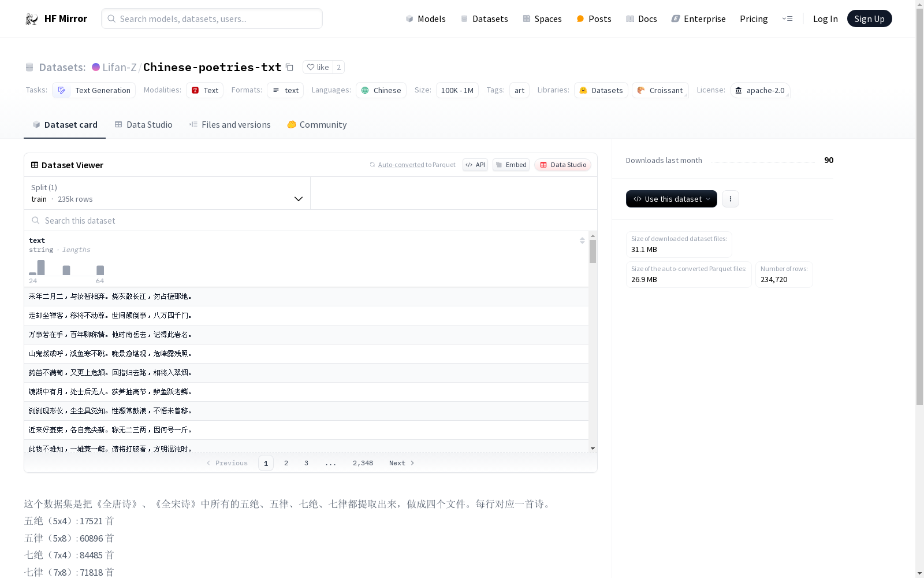Image resolution: width=924 pixels, height=578 pixels.
Task: Open the navigation more-options menu icon
Action: (x=787, y=18)
